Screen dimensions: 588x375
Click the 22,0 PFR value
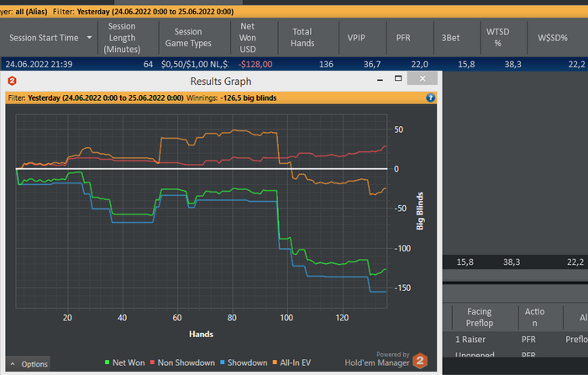click(x=419, y=64)
